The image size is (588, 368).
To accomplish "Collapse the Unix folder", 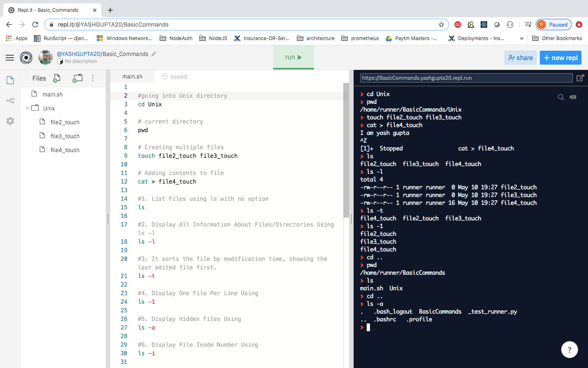I will click(x=27, y=108).
